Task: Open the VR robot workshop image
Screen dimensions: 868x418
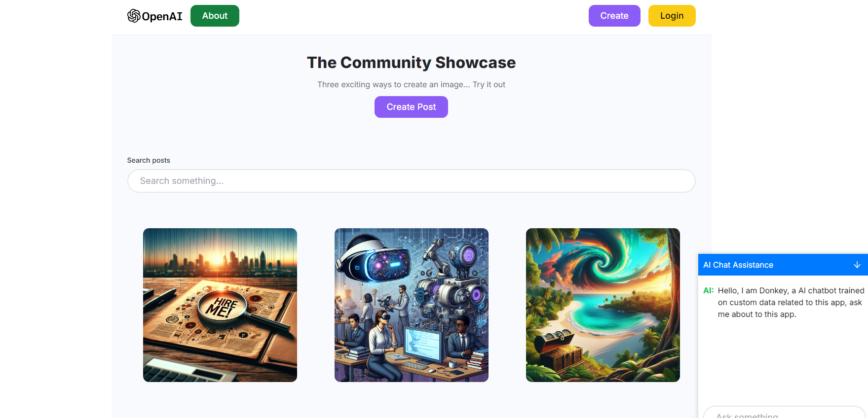Action: pos(412,305)
